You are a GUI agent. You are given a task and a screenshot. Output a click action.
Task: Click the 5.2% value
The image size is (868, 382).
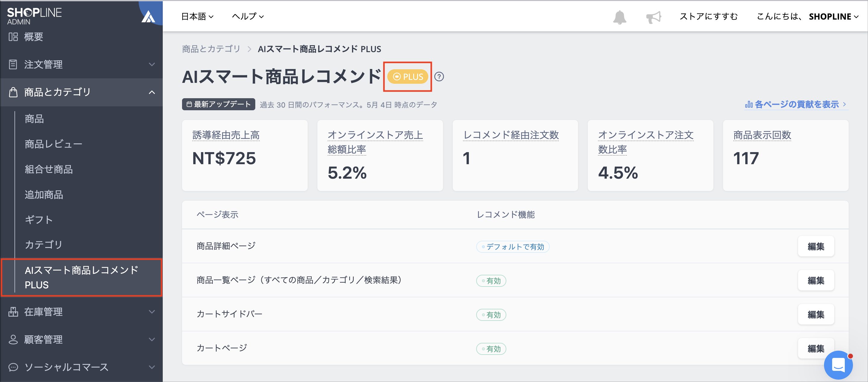click(x=347, y=173)
